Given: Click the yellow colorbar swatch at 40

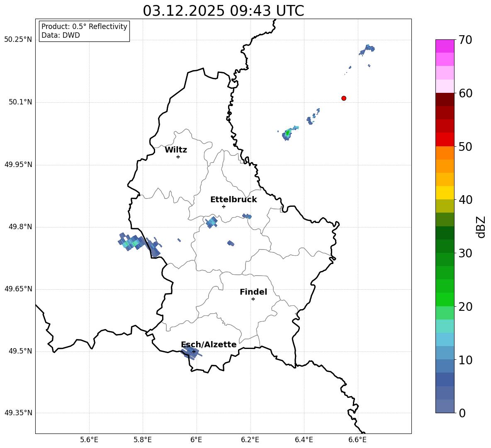Looking at the screenshot, I should 445,193.
